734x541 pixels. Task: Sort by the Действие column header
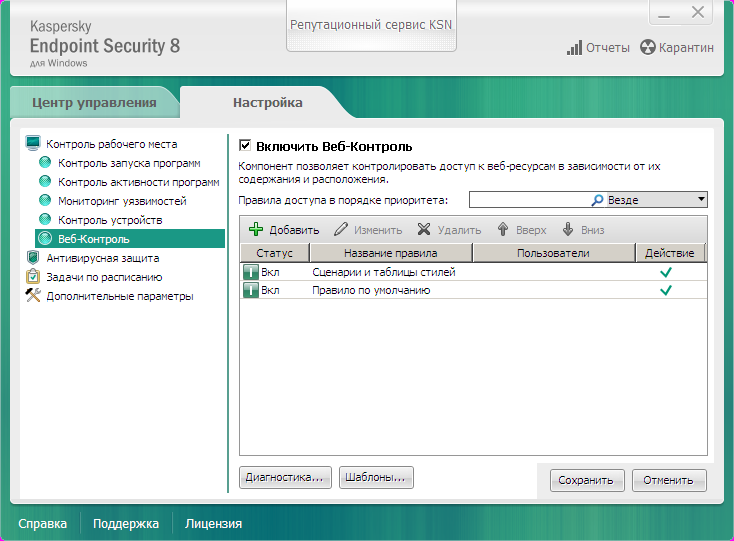coord(670,253)
